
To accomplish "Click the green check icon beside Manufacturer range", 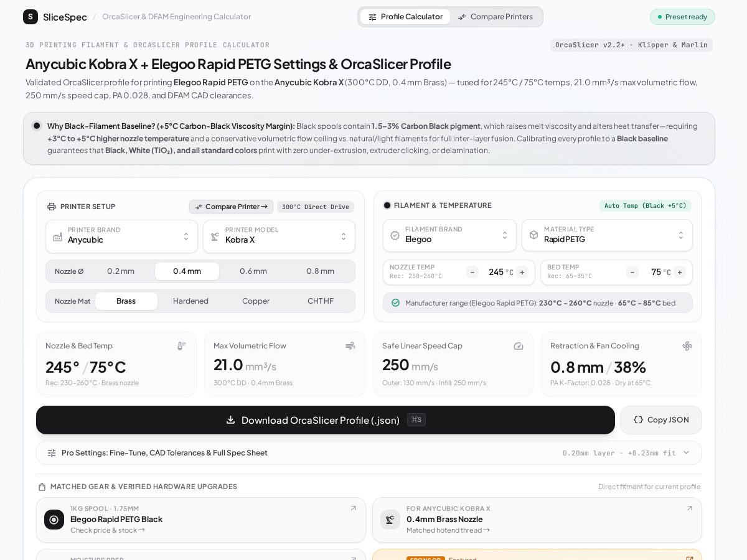I will [395, 303].
